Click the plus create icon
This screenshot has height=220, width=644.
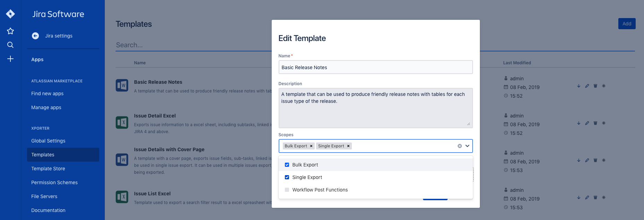[x=10, y=59]
